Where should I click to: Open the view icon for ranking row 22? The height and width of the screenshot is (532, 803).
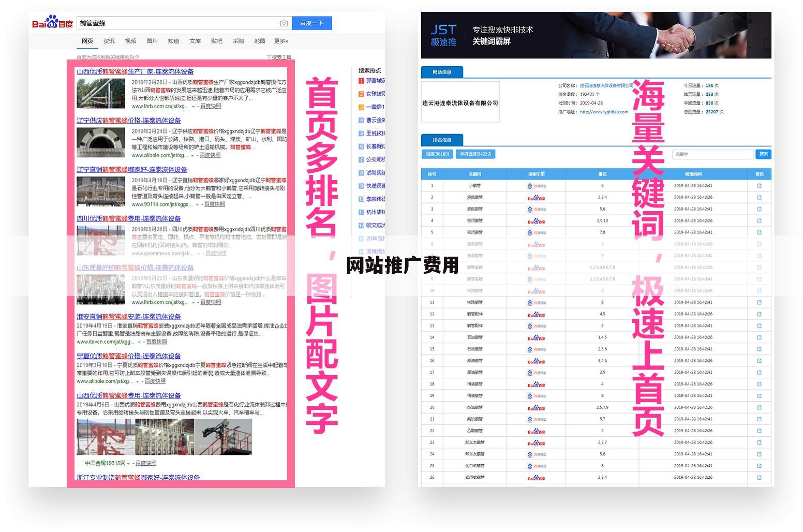click(759, 431)
